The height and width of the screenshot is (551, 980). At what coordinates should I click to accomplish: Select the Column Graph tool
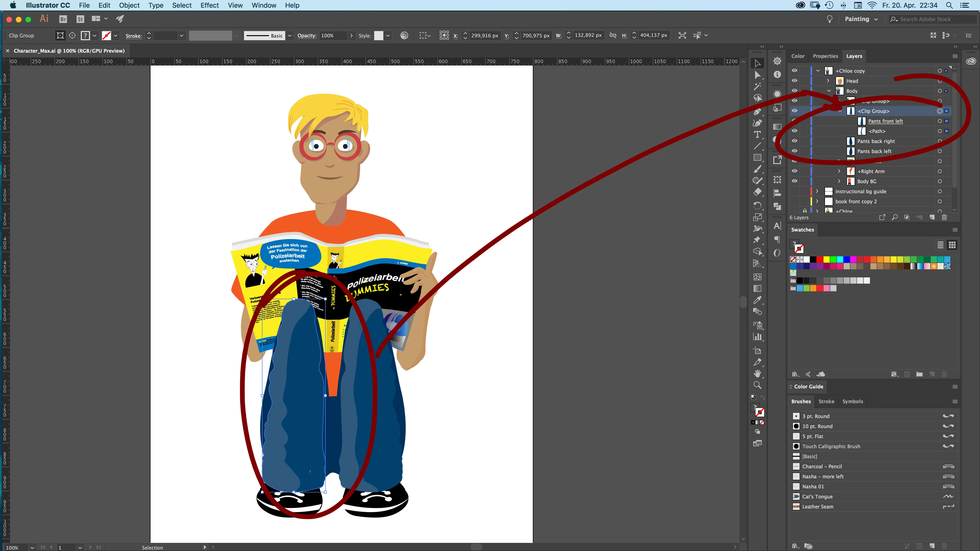pyautogui.click(x=757, y=337)
